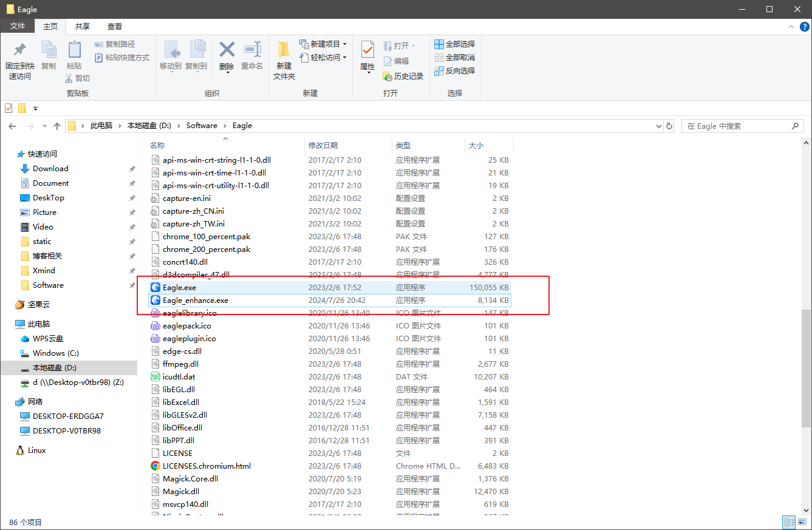The width and height of the screenshot is (812, 530).
Task: Open Explorer help question mark icon
Action: 803,27
